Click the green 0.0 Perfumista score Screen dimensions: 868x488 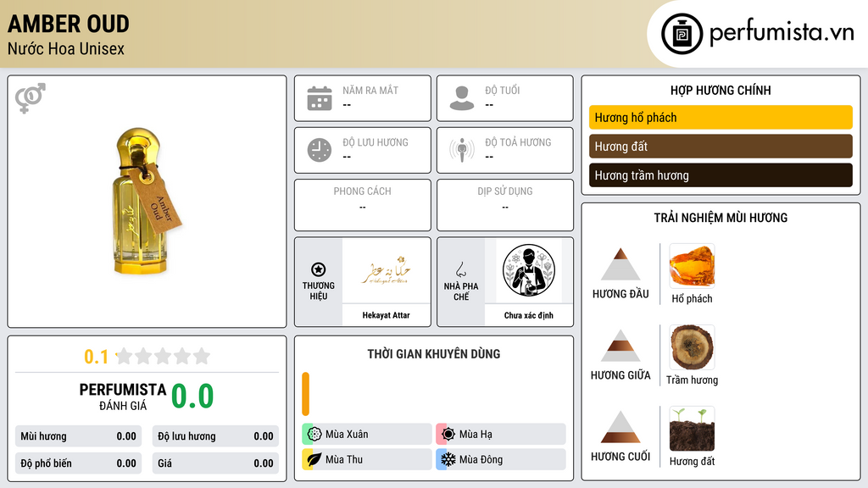pos(192,396)
